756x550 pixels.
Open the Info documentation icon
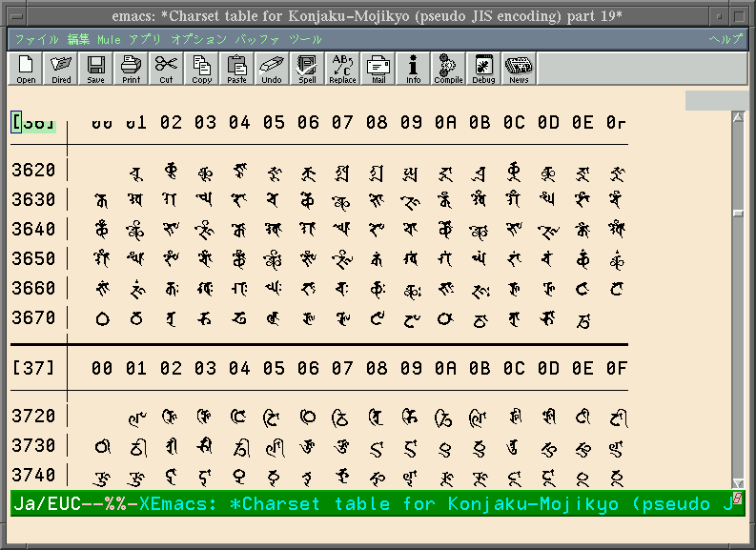click(413, 69)
